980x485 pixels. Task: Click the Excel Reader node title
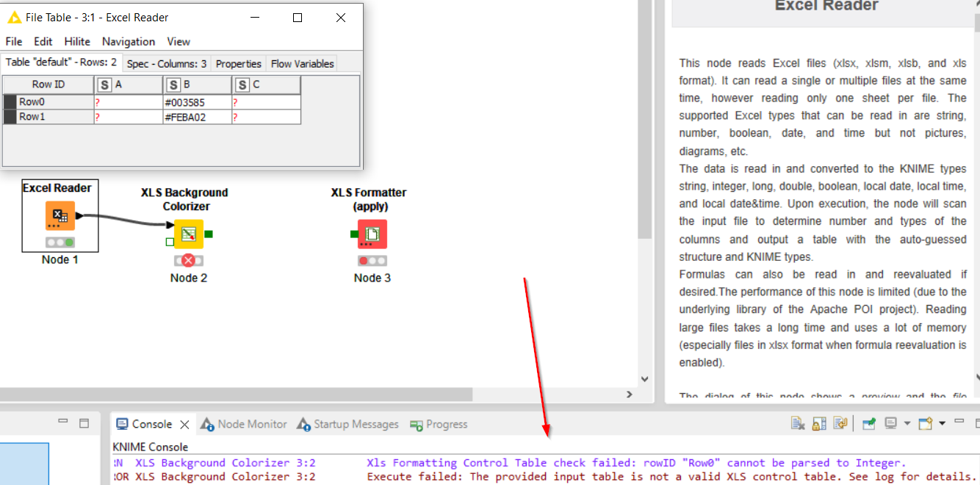click(57, 188)
